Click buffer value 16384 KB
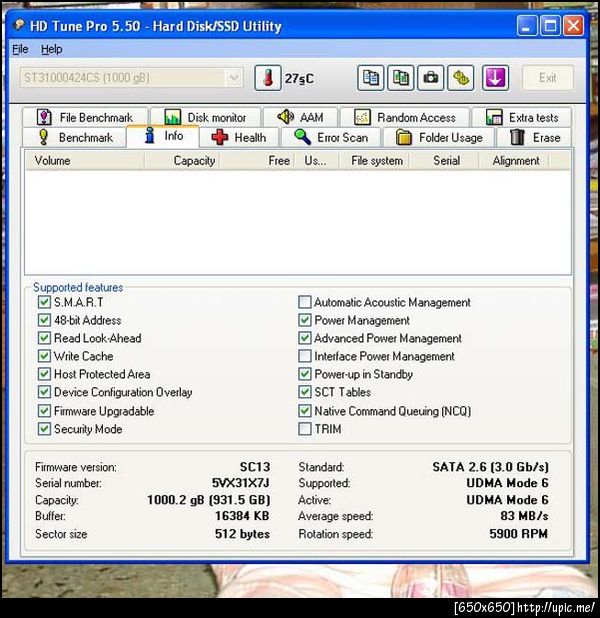 [x=242, y=516]
